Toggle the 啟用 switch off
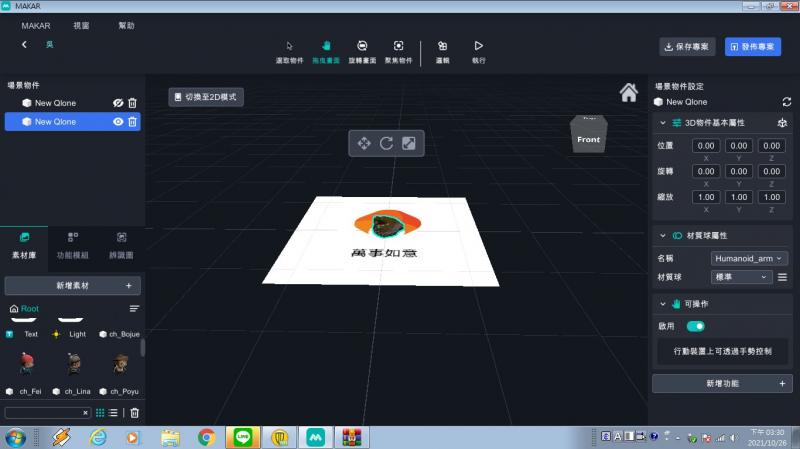The height and width of the screenshot is (449, 800). click(695, 326)
